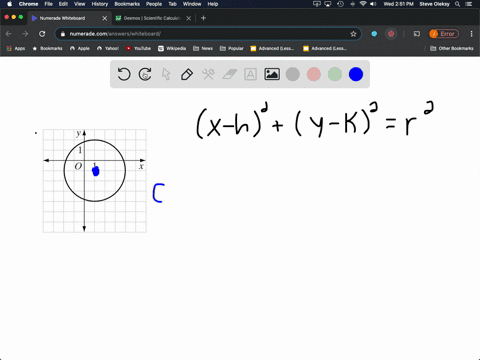Open the Bookmarks folder in bookmarks bar

47,48
